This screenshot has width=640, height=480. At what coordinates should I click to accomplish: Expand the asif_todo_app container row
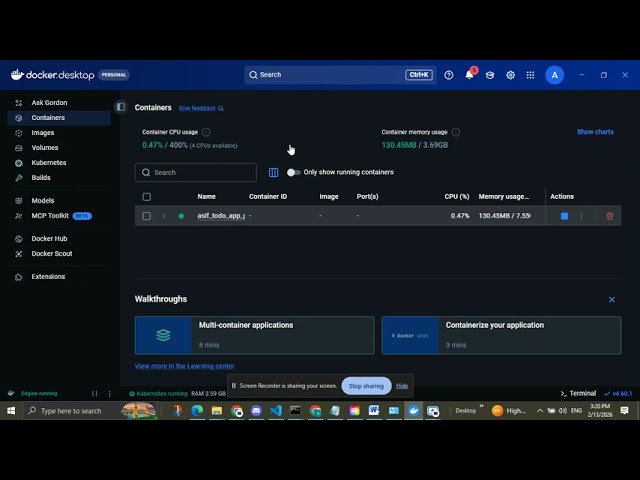tap(164, 216)
